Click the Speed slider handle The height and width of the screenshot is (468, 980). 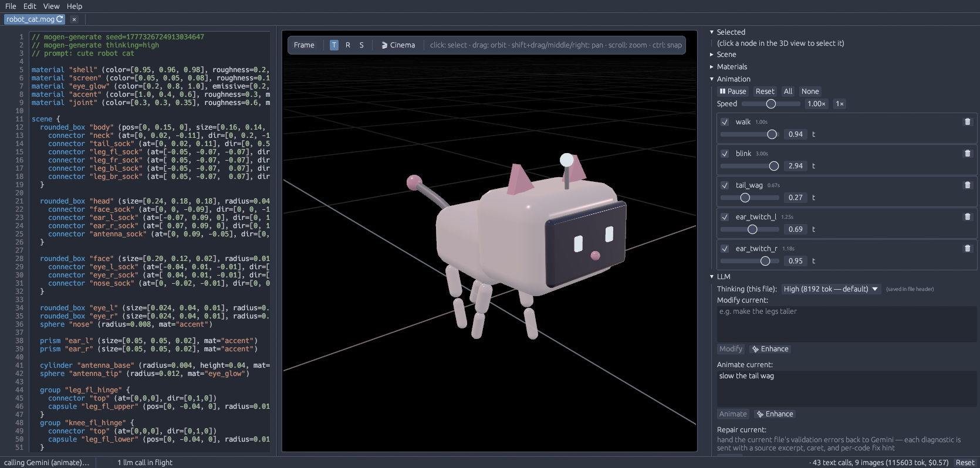[x=771, y=104]
